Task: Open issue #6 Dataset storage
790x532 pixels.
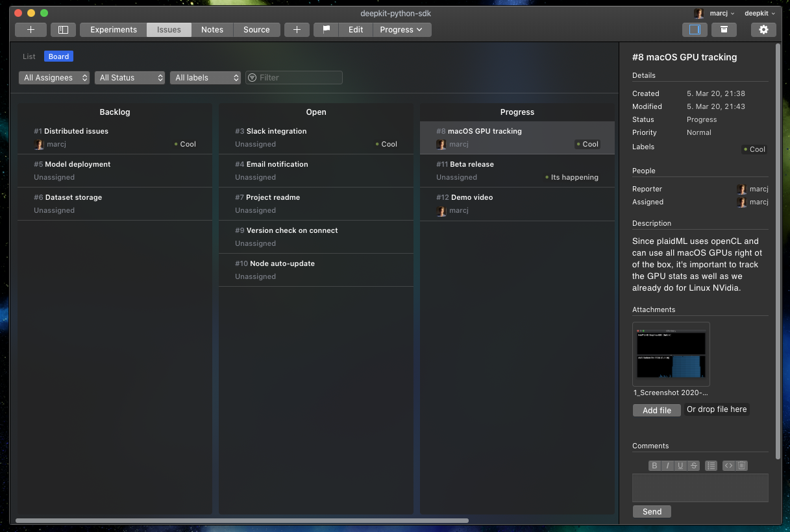Action: [x=115, y=204]
